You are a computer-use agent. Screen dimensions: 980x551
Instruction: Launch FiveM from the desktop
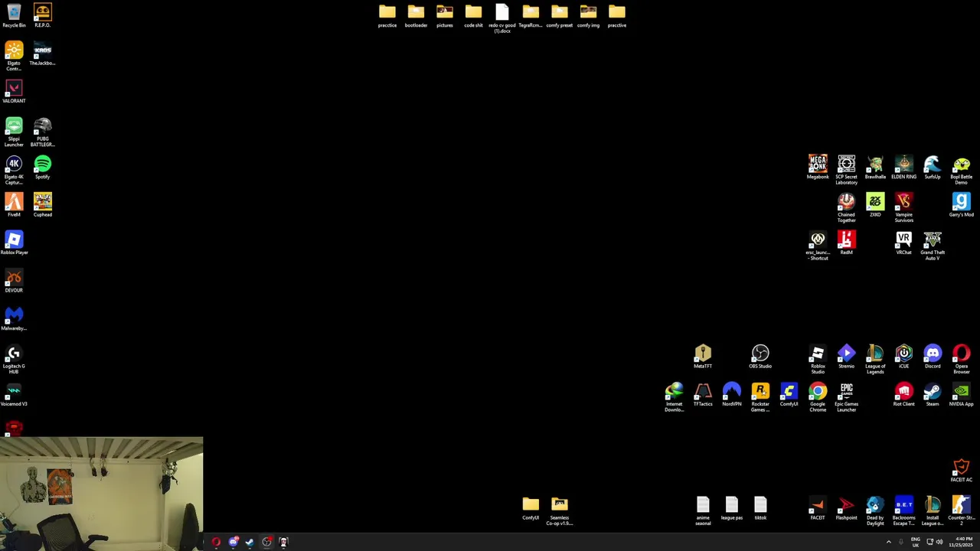click(14, 205)
